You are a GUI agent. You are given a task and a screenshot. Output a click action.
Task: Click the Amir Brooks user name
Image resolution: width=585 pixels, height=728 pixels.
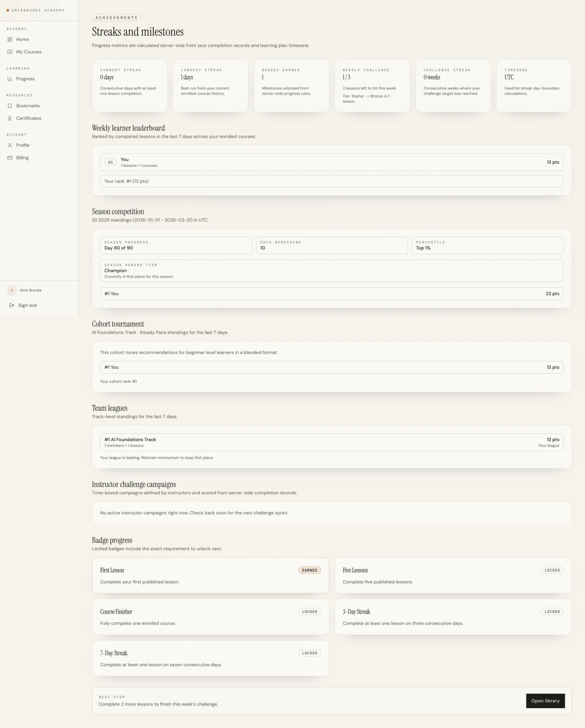(x=30, y=290)
